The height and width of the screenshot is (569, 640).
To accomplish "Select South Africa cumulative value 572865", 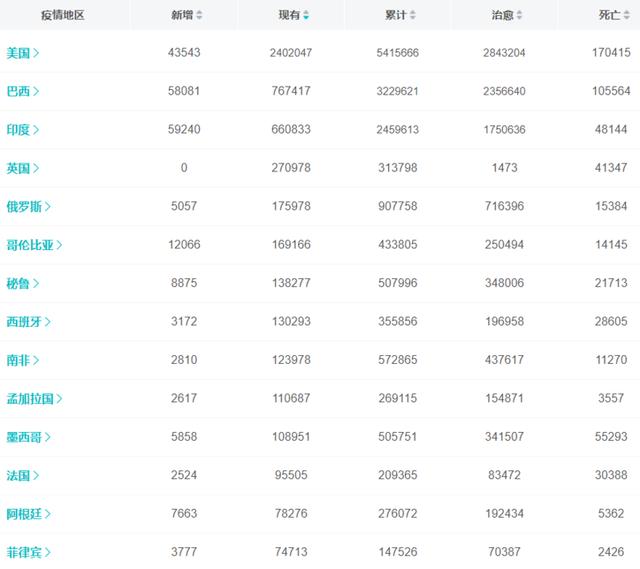I will [x=398, y=360].
